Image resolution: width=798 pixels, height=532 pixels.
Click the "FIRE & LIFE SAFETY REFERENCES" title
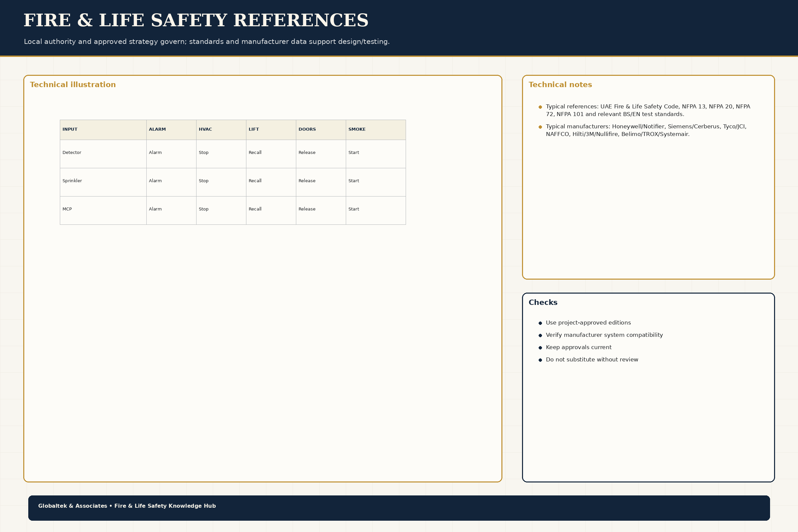tap(196, 20)
